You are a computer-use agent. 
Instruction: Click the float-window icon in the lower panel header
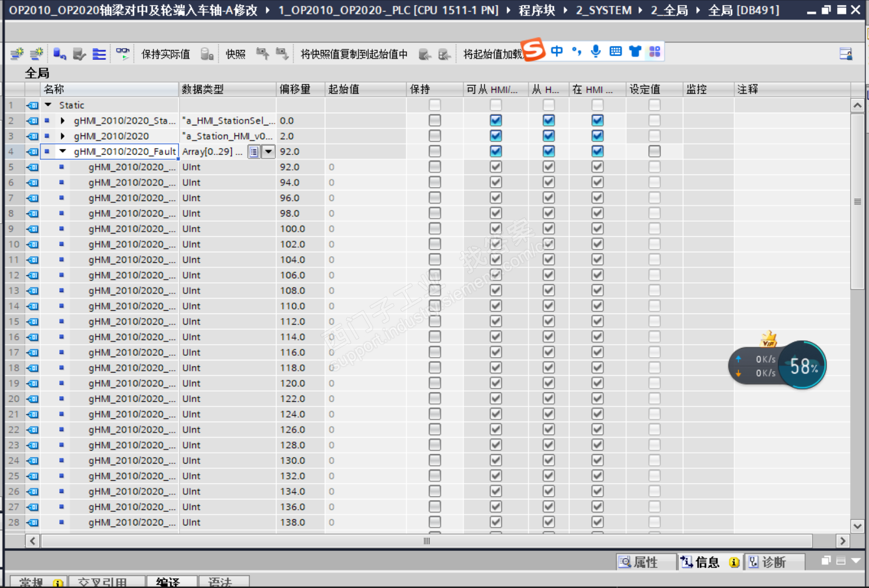point(825,561)
